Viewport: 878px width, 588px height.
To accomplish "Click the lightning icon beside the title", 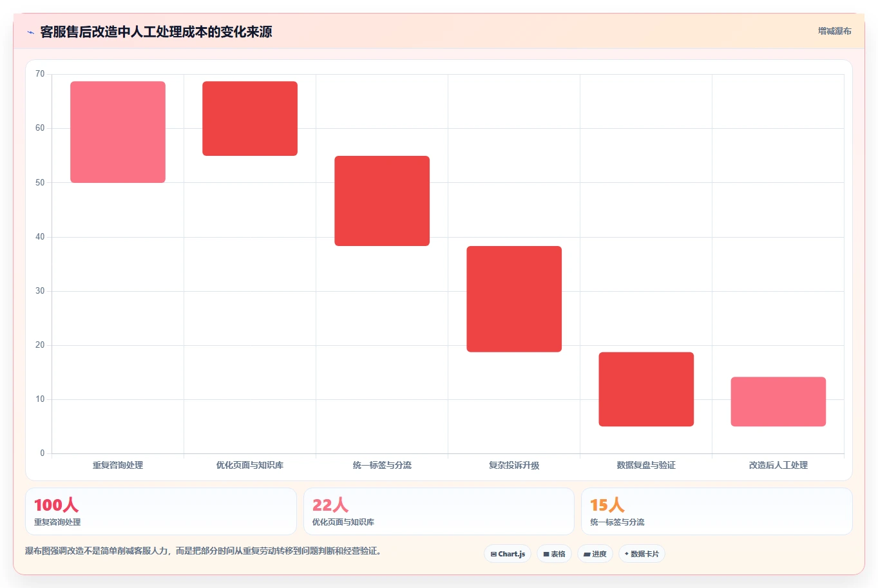I will [30, 32].
